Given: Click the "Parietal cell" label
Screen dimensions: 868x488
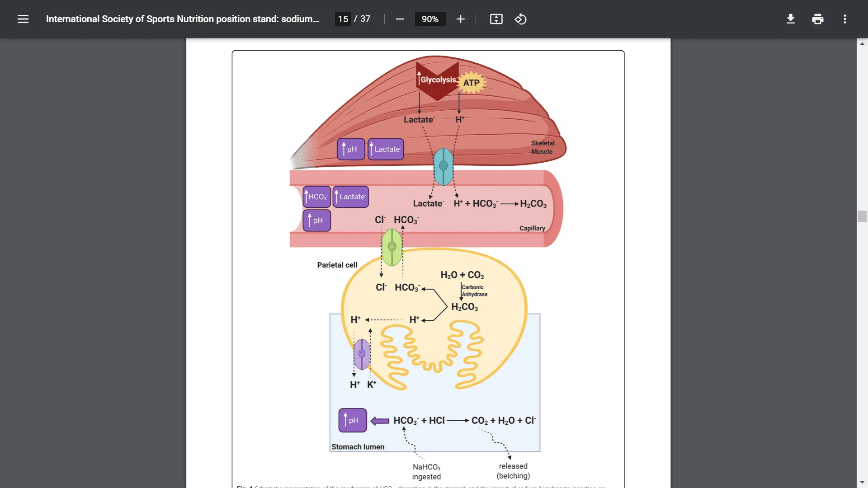Looking at the screenshot, I should pyautogui.click(x=337, y=265).
